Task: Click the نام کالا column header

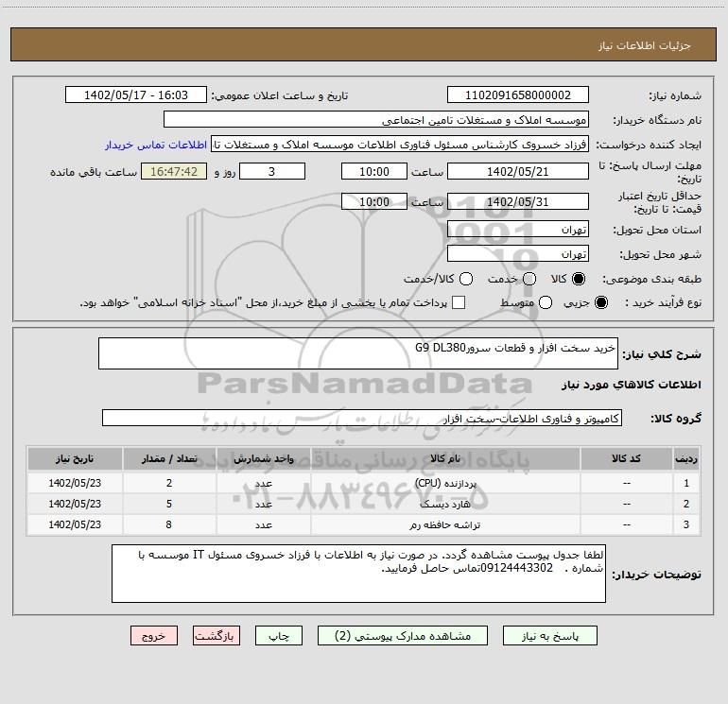Action: pos(445,458)
